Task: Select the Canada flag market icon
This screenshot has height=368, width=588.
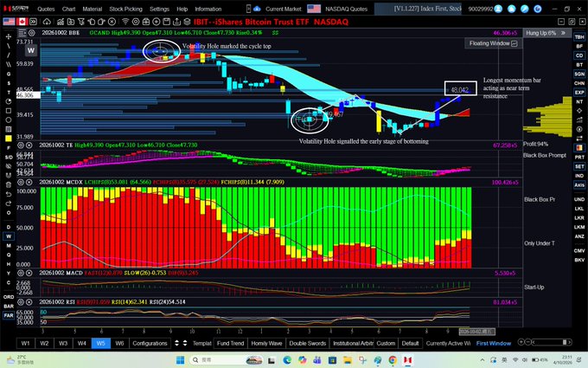Action: (x=22, y=22)
